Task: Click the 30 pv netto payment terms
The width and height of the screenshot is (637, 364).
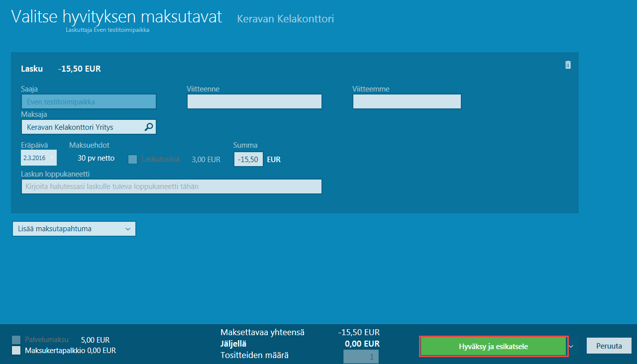Action: pyautogui.click(x=96, y=158)
